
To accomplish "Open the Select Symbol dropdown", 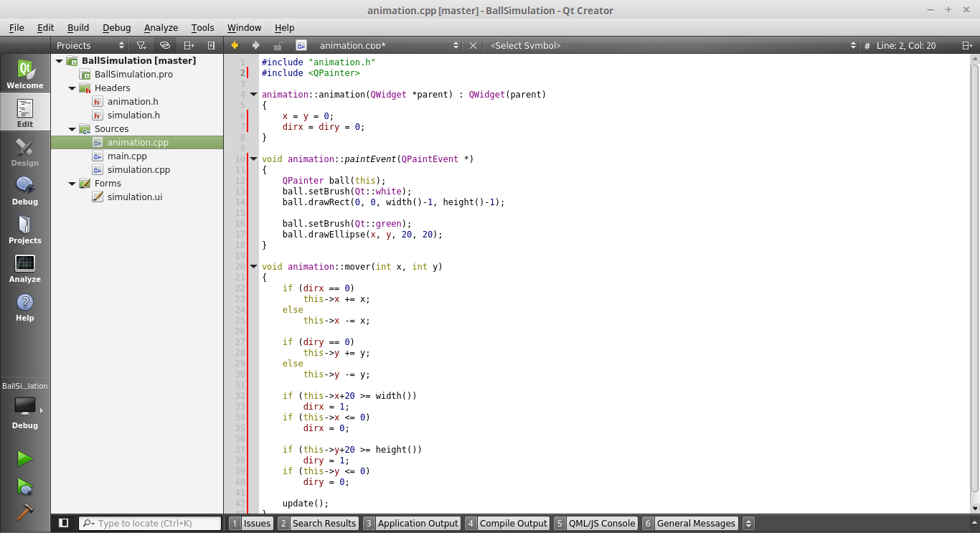I will [672, 45].
